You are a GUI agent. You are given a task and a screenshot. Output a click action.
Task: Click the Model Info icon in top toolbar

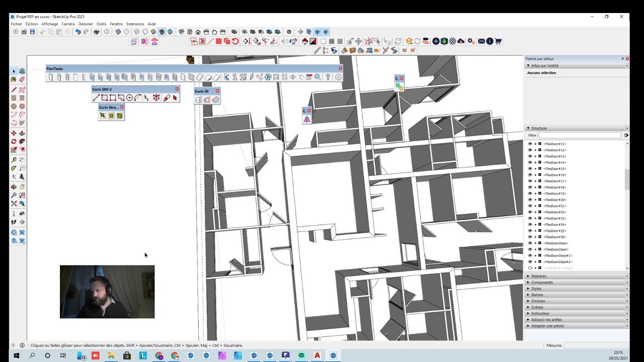tap(107, 32)
